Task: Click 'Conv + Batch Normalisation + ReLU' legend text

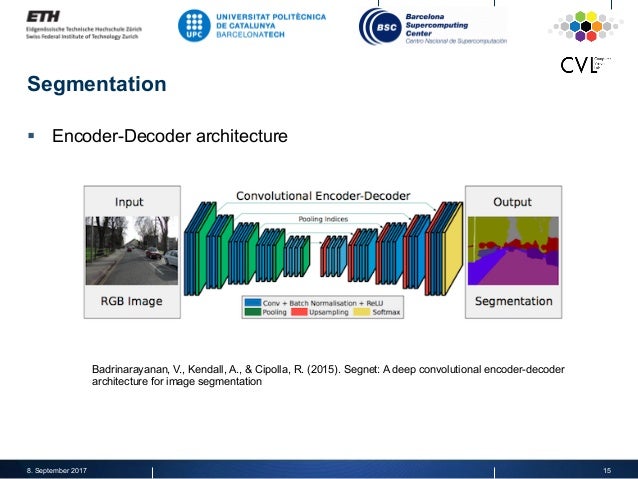Action: 323,303
